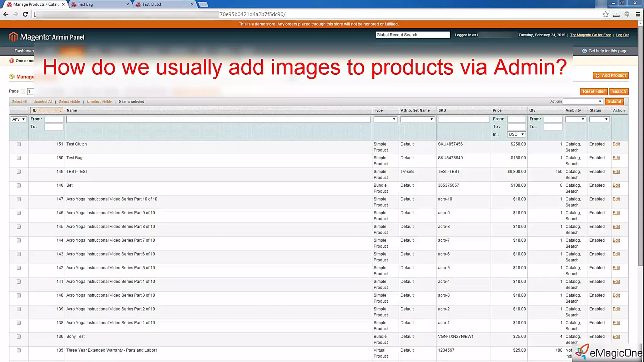Click the Magento logo icon
The height and width of the screenshot is (362, 644).
click(x=13, y=37)
